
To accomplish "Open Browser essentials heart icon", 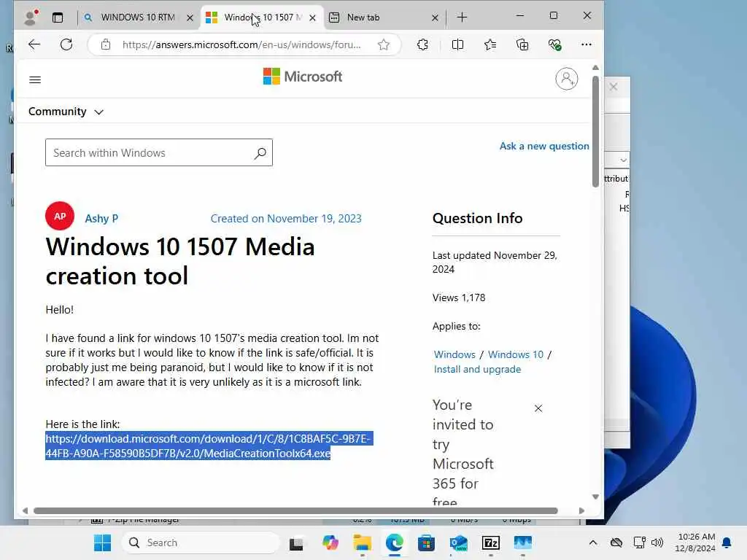I will click(x=554, y=44).
